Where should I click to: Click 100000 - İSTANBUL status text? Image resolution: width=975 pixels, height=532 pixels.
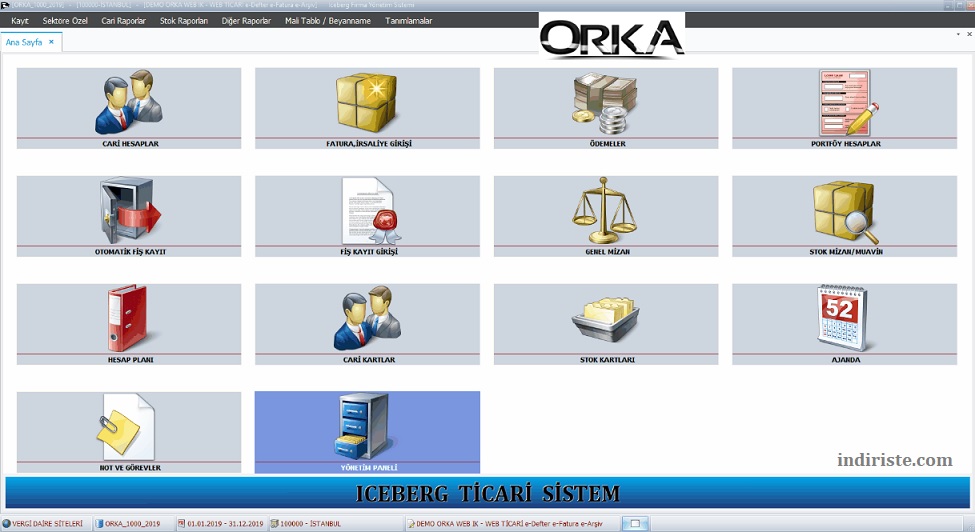310,524
